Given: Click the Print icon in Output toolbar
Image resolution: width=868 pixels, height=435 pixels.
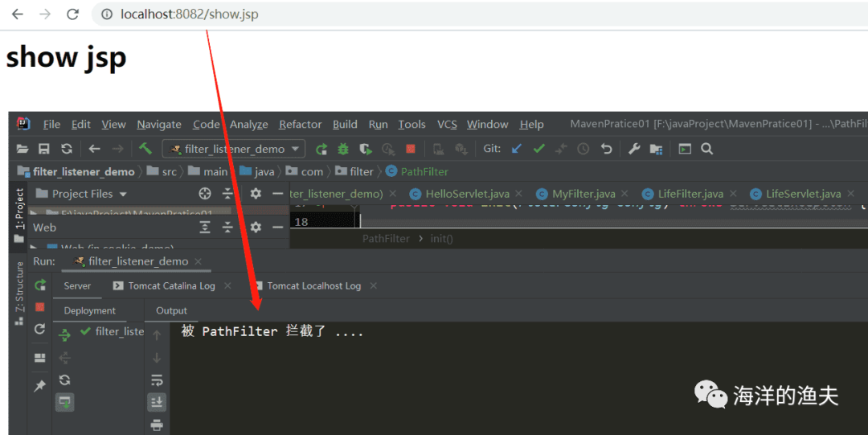Looking at the screenshot, I should (x=157, y=425).
